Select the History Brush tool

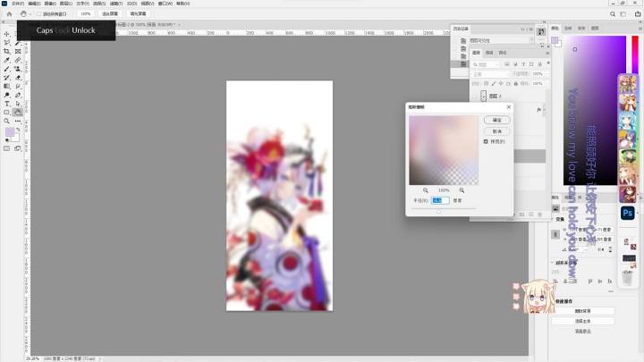7,77
